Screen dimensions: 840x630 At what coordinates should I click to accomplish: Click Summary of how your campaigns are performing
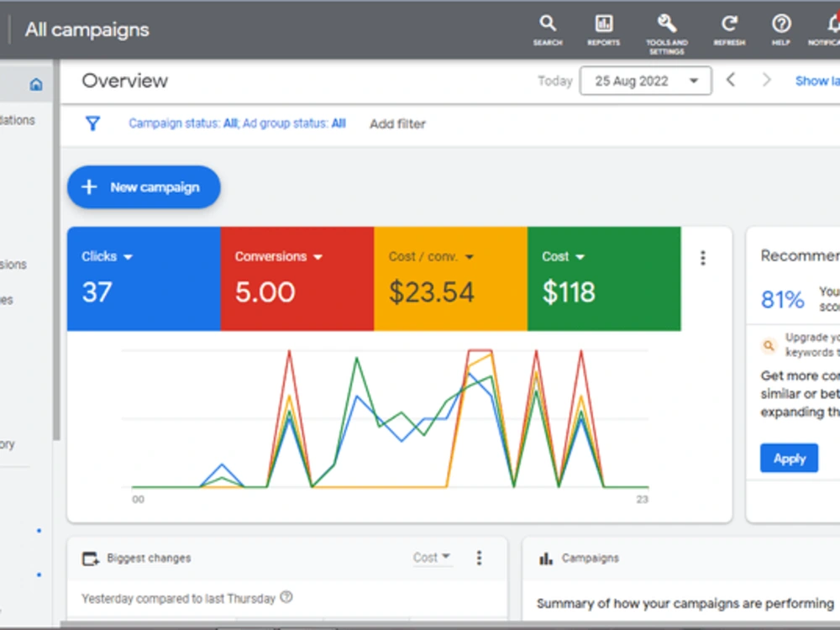click(x=685, y=604)
